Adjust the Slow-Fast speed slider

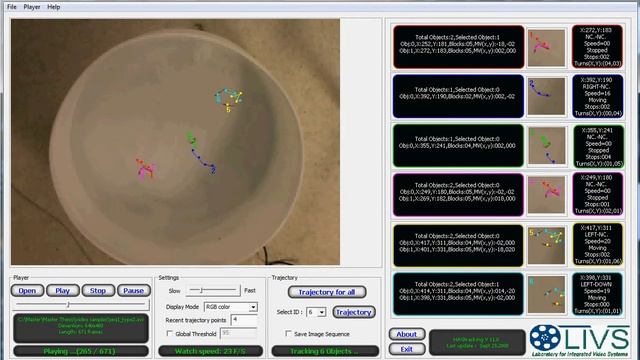213,290
